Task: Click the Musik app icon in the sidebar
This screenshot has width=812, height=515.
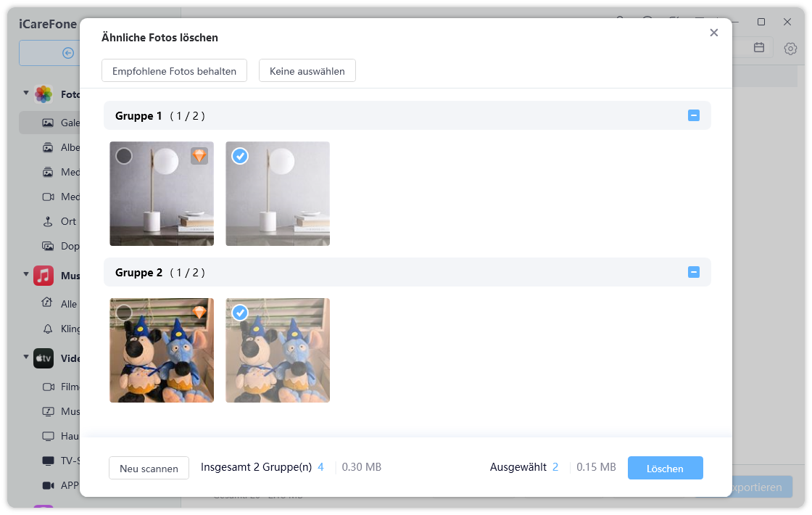Action: point(43,276)
